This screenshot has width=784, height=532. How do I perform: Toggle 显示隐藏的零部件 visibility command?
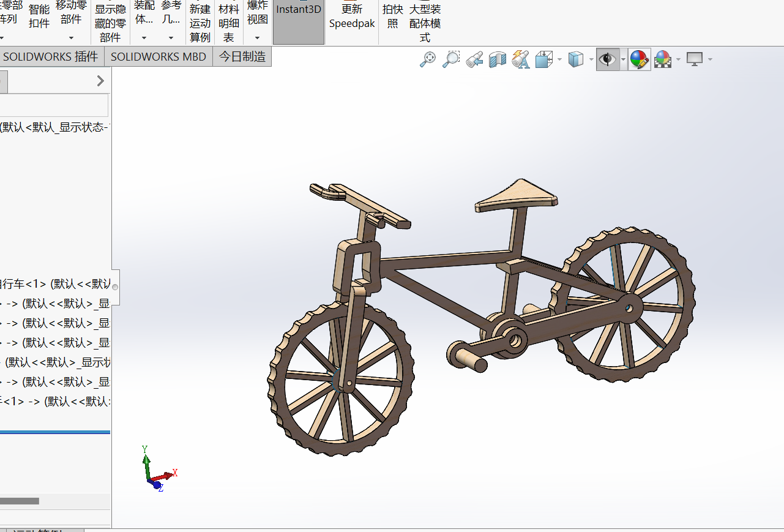click(110, 23)
